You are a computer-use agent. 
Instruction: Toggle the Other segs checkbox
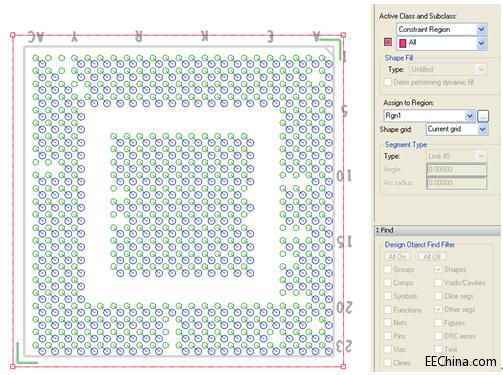[x=438, y=309]
